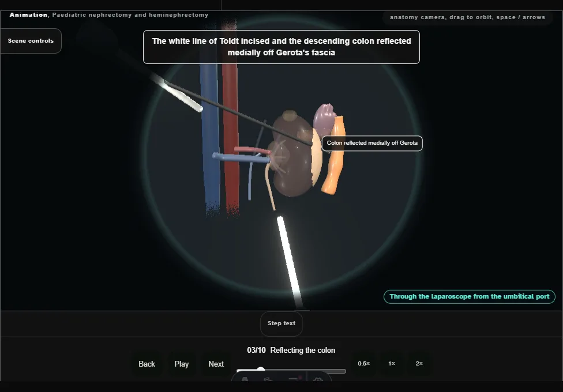The width and height of the screenshot is (563, 392).
Task: Select the red aorta vessel
Action: click(x=231, y=118)
